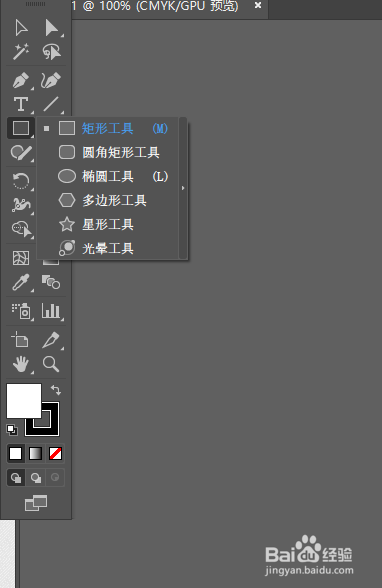The width and height of the screenshot is (382, 588).
Task: Select the Column Graph tool
Action: (51, 311)
